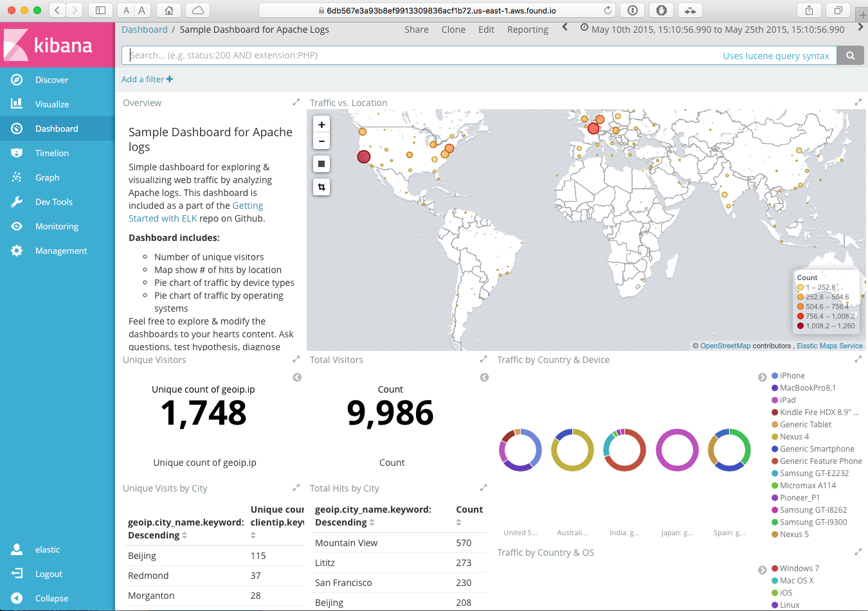Log out using the Logout icon

(17, 574)
